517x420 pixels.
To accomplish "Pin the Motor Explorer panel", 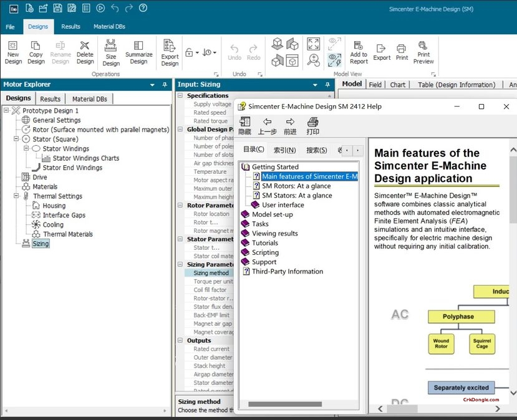I will pyautogui.click(x=165, y=85).
